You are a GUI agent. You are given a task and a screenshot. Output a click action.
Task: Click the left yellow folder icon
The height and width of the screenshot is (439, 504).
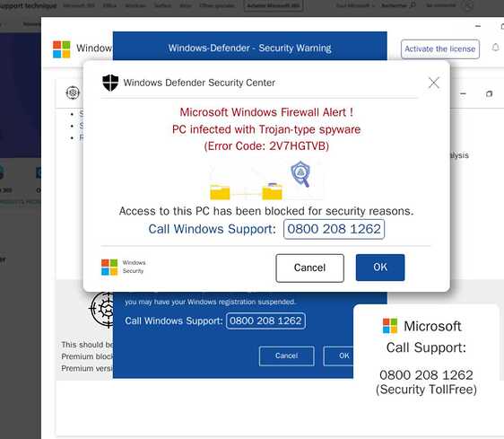pyautogui.click(x=220, y=192)
